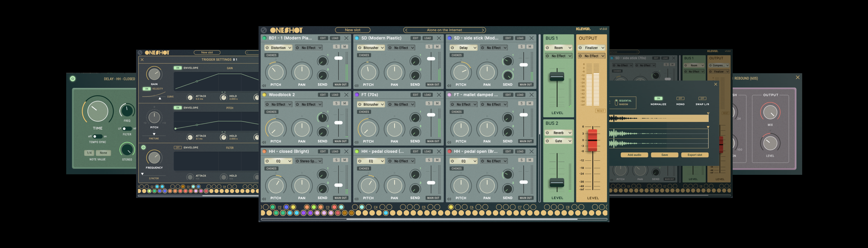Screen dimensions: 868x248
Task: Open the Main Out routing in the SD - side stick slot
Action: click(526, 85)
